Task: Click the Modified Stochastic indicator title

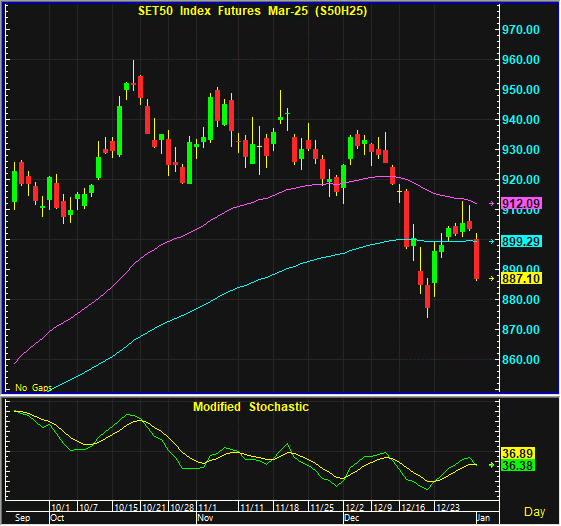Action: [x=251, y=407]
